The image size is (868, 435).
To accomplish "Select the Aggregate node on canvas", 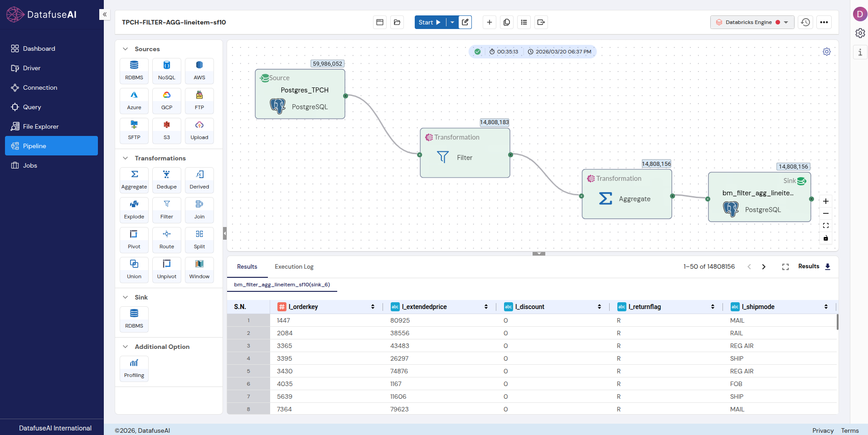I will [x=627, y=194].
